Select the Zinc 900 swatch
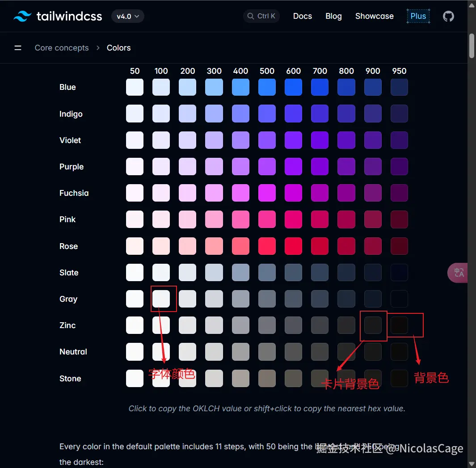The image size is (476, 468). 373,325
